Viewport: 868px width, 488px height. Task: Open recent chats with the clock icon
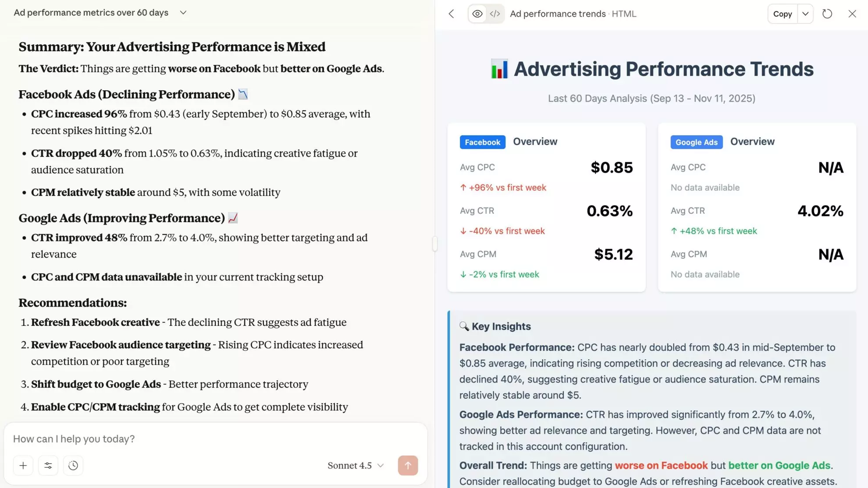[73, 465]
